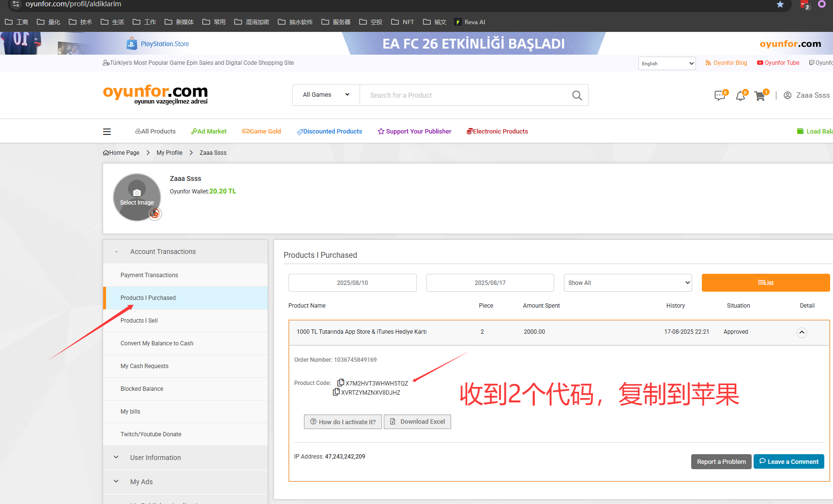Bookmark page with the star icon
The height and width of the screenshot is (504, 833).
point(780,4)
